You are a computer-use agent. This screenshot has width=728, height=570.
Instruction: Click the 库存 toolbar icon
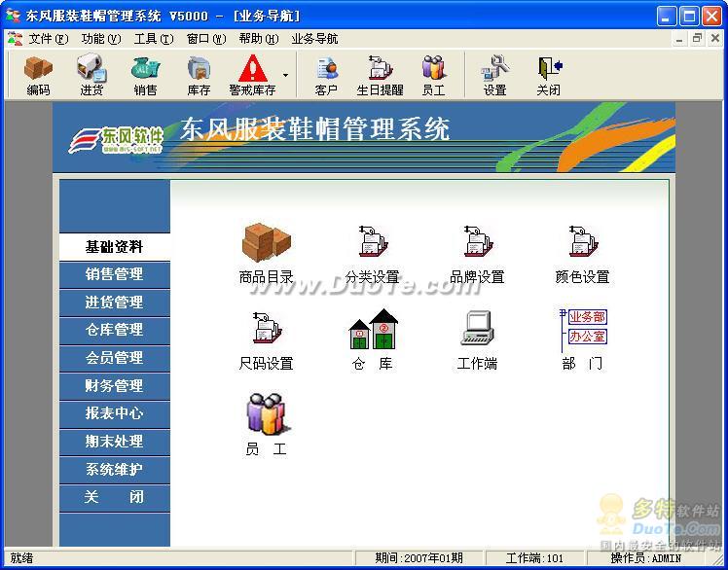point(199,75)
